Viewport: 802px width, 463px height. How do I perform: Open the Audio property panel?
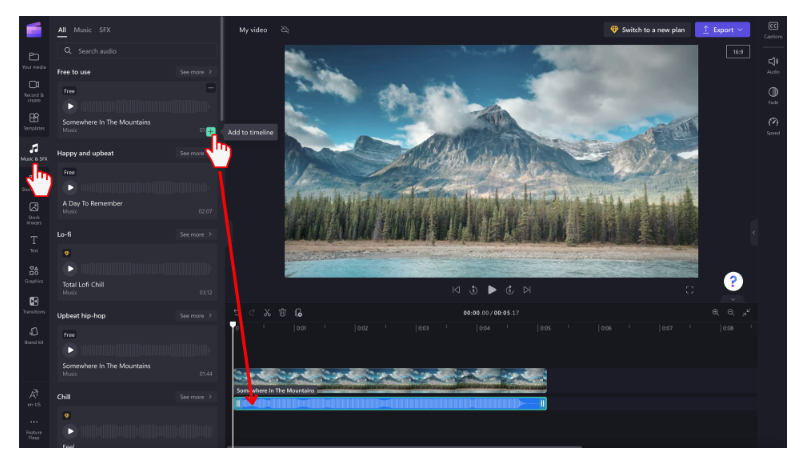pos(773,65)
